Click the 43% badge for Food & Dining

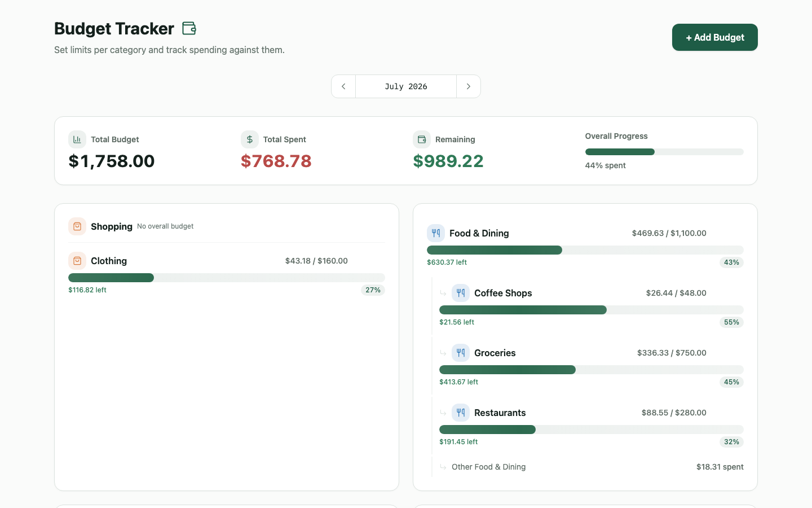tap(731, 262)
